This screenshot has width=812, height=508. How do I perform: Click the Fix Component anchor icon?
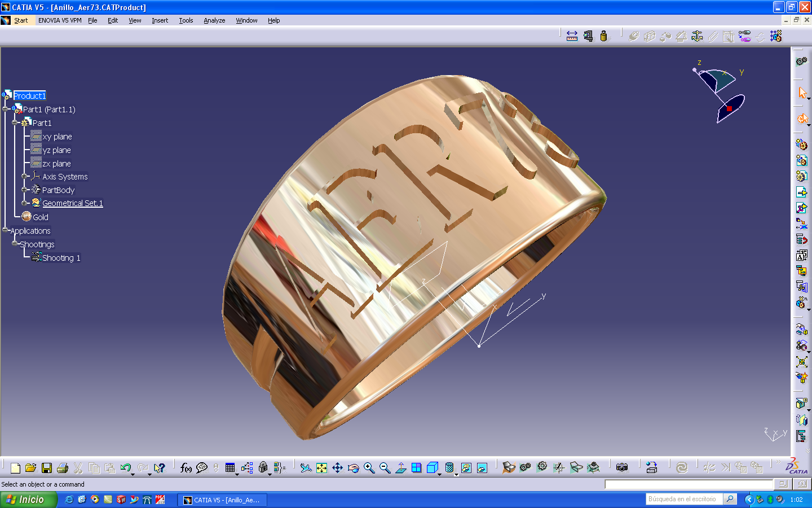(697, 36)
